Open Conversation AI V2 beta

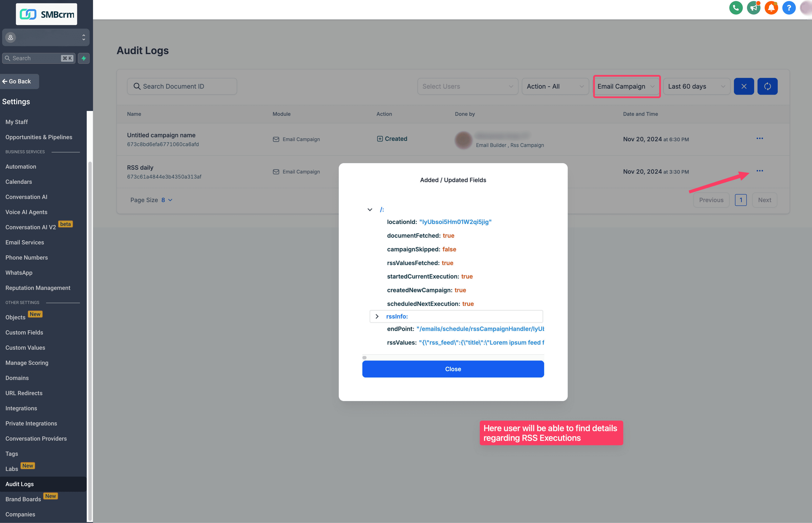point(31,227)
